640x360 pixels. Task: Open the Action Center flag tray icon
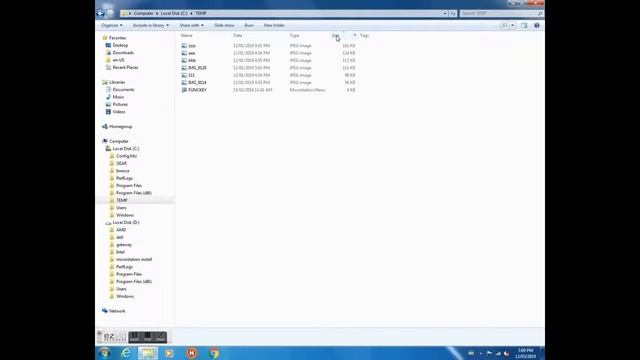489,353
